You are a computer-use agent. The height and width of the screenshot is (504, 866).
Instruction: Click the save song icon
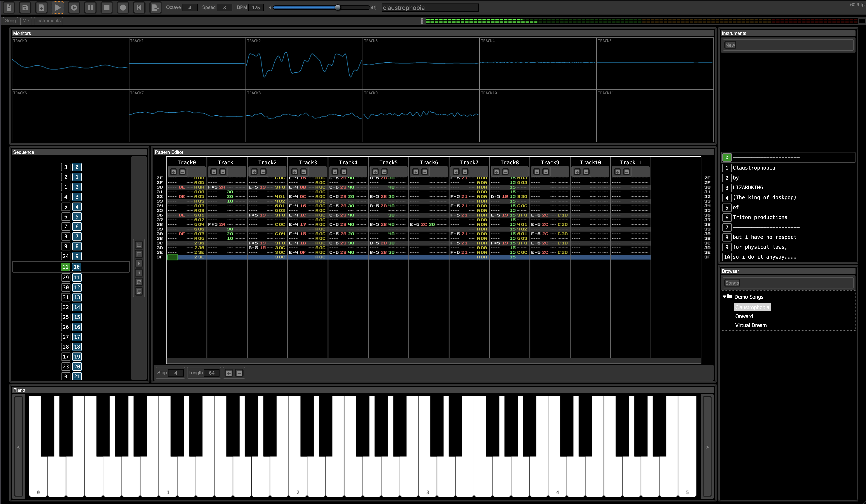coord(25,7)
